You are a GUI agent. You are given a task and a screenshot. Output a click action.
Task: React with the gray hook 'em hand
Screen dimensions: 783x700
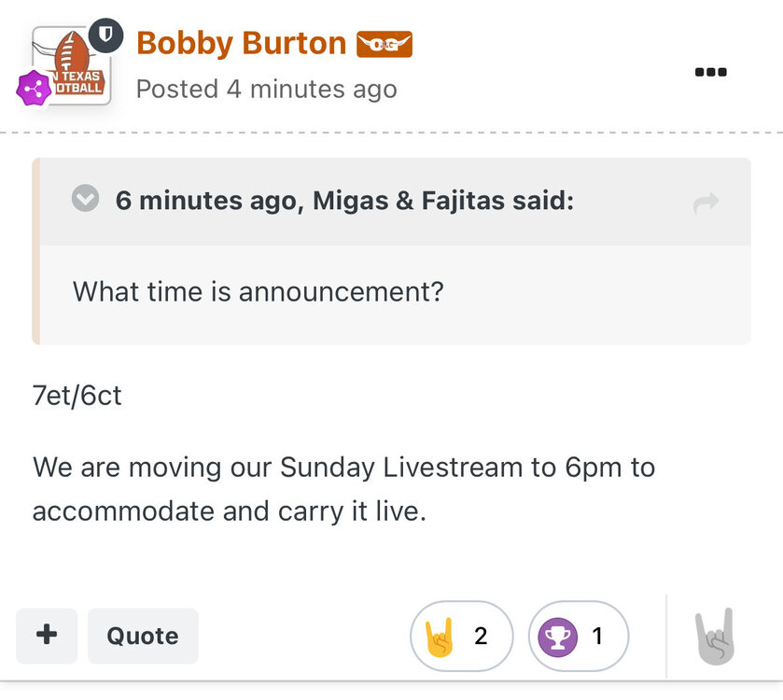point(715,637)
